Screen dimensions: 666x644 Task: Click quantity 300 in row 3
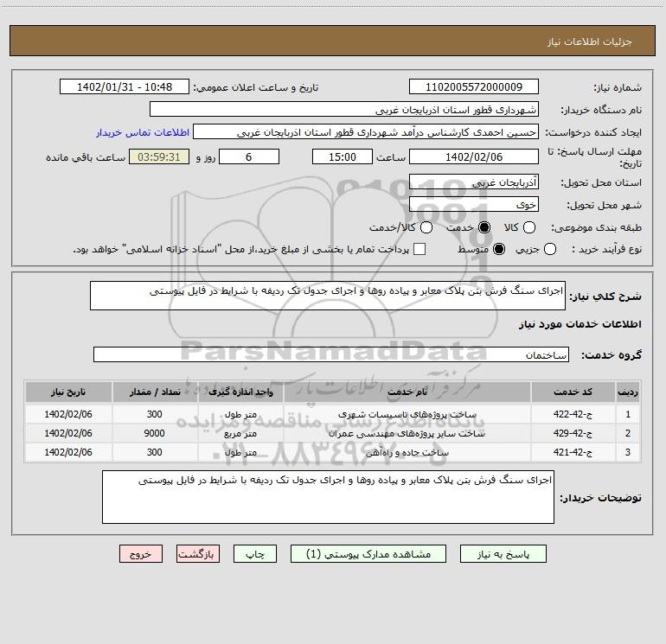pos(155,453)
